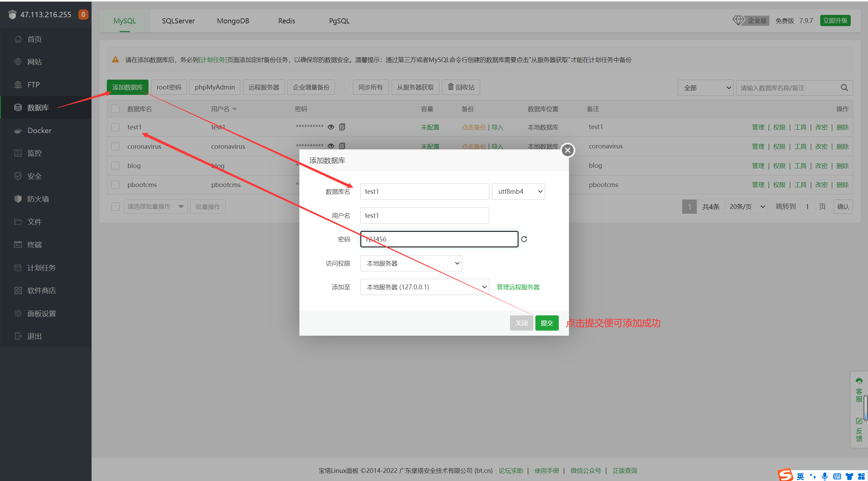Open the Sogou input microphone icon
This screenshot has width=868, height=481.
(x=825, y=476)
